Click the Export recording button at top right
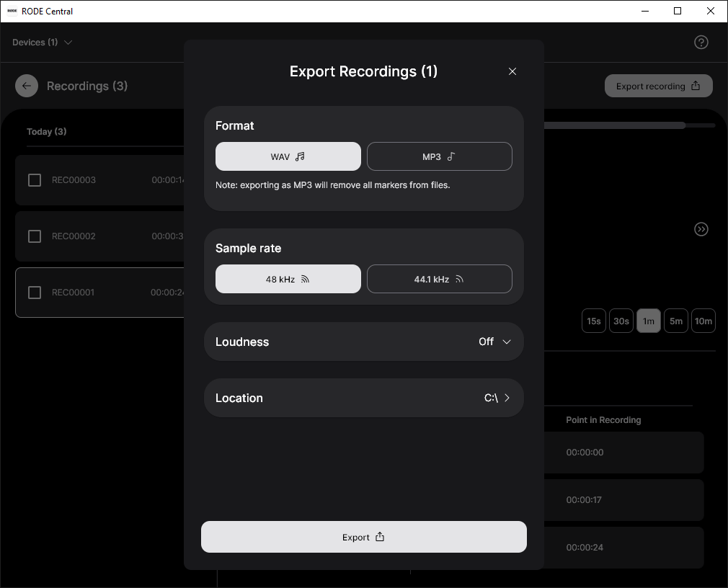 click(658, 86)
